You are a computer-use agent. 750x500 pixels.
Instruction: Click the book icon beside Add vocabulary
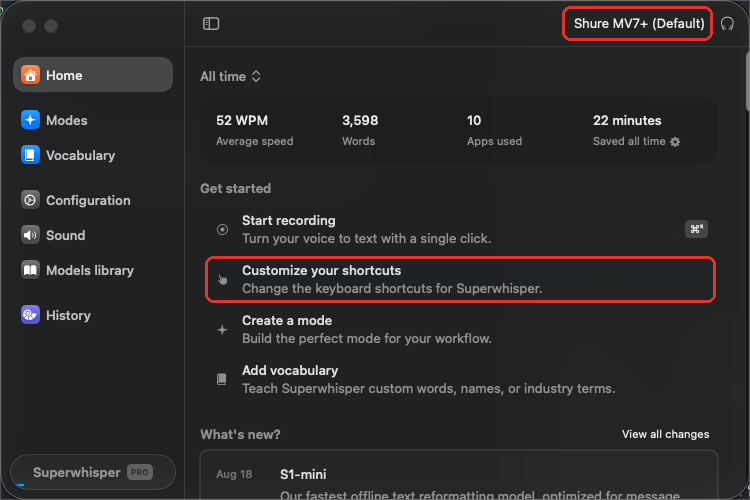click(x=221, y=379)
